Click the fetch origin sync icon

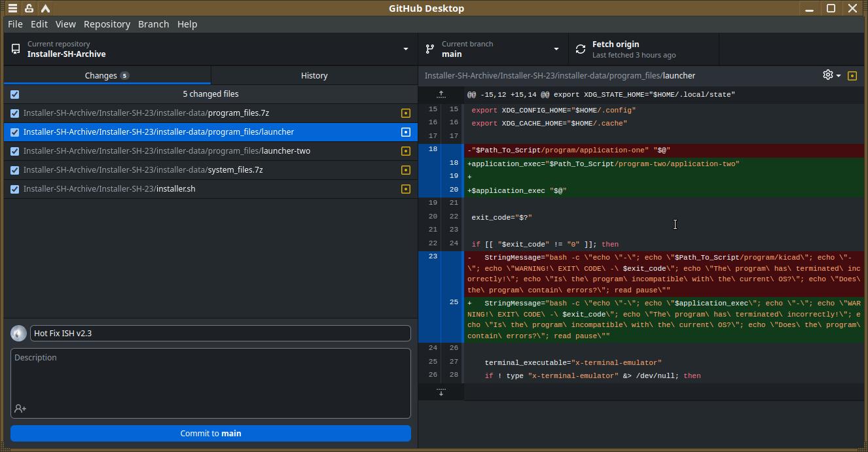tap(581, 49)
